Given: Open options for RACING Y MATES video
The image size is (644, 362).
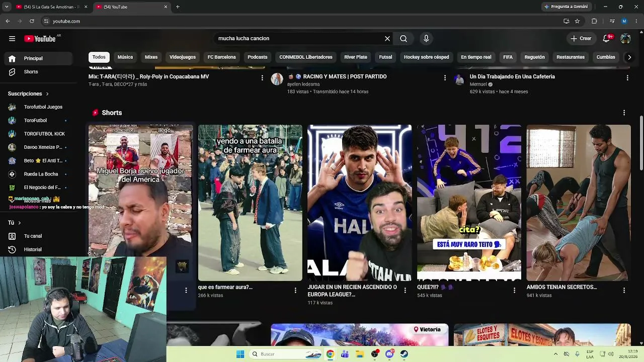Looking at the screenshot, I should [445, 77].
